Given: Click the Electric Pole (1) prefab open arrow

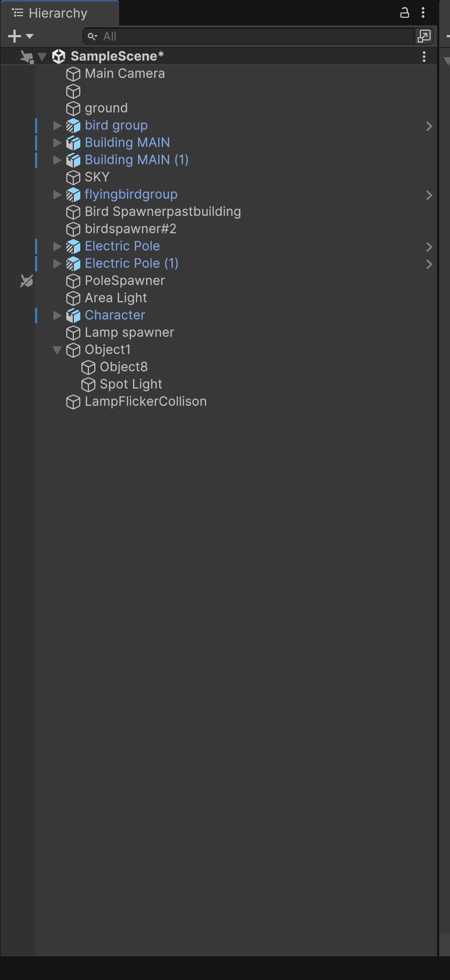Looking at the screenshot, I should [429, 264].
